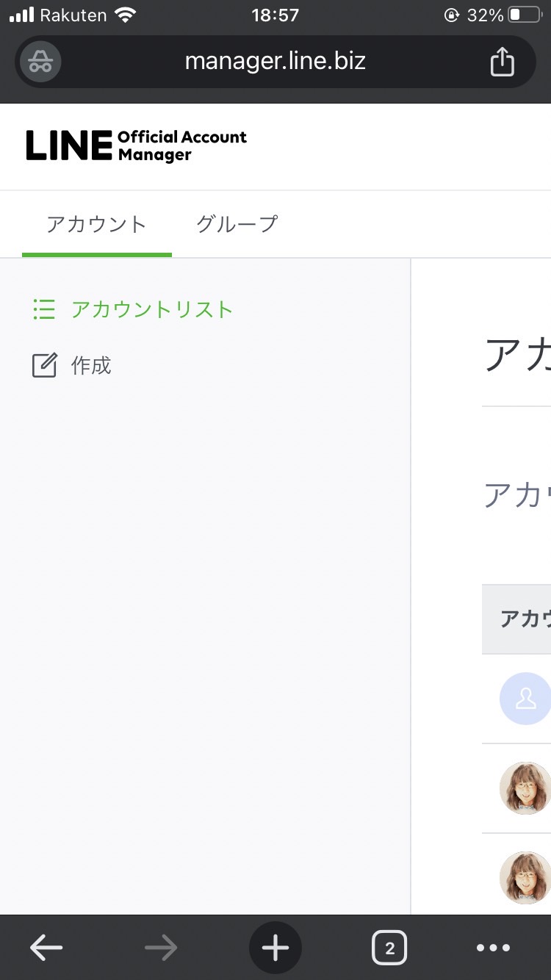Open a new tab with plus button

point(275,948)
